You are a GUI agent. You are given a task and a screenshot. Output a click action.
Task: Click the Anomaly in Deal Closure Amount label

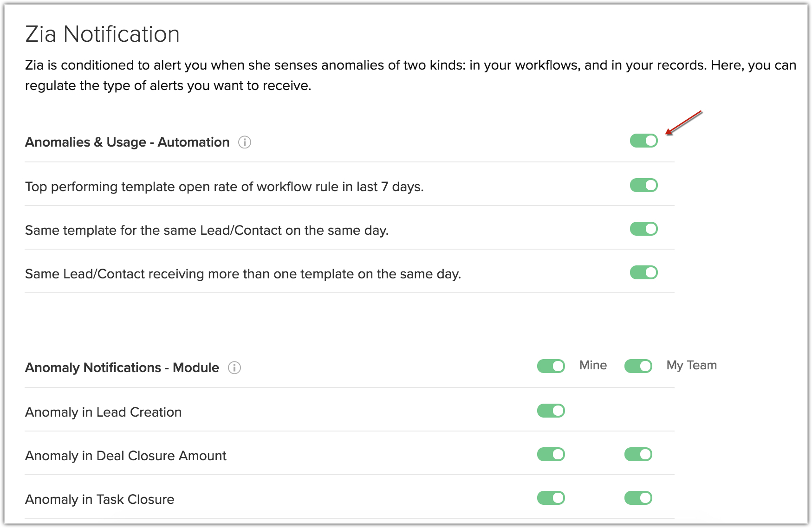point(125,456)
